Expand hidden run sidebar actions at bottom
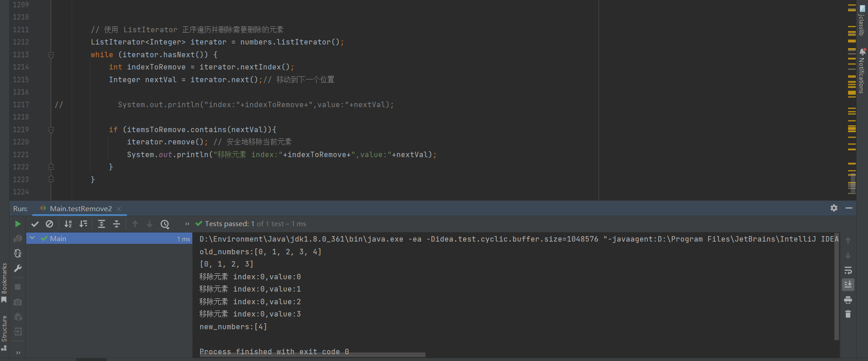Screen dimensions: 868x361 point(18,352)
